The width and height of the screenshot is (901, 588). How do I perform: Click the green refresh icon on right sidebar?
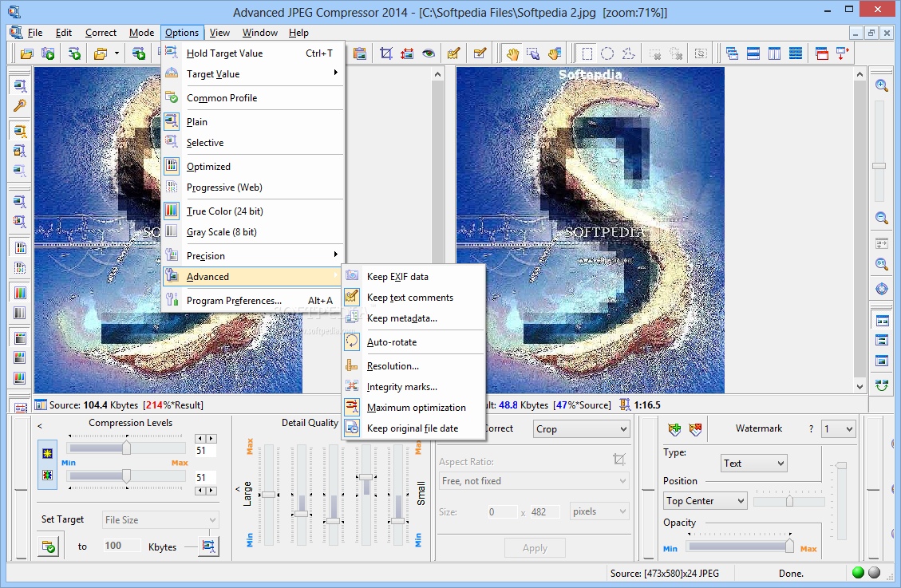pyautogui.click(x=882, y=385)
